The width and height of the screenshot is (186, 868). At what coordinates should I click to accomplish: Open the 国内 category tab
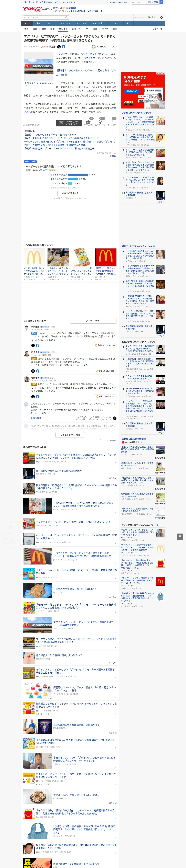tap(35, 29)
